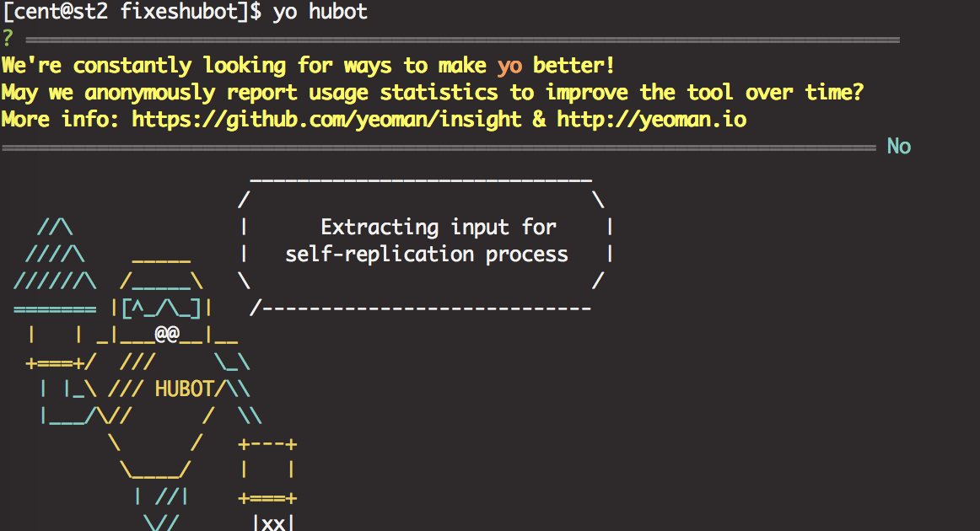The height and width of the screenshot is (531, 980).
Task: Click the green question mark prompt
Action: pos(8,39)
